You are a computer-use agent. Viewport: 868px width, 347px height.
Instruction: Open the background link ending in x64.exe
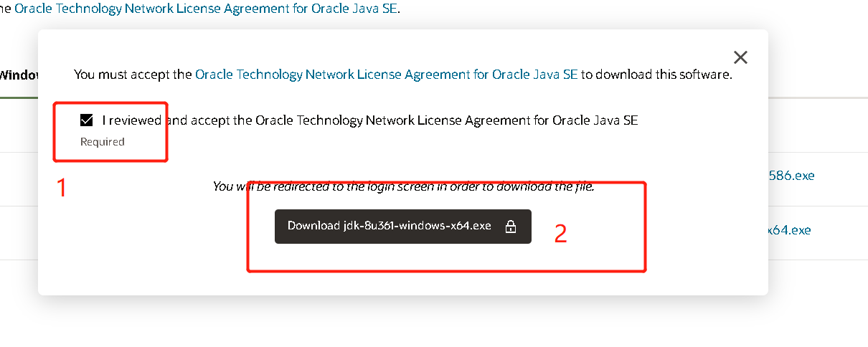point(789,230)
